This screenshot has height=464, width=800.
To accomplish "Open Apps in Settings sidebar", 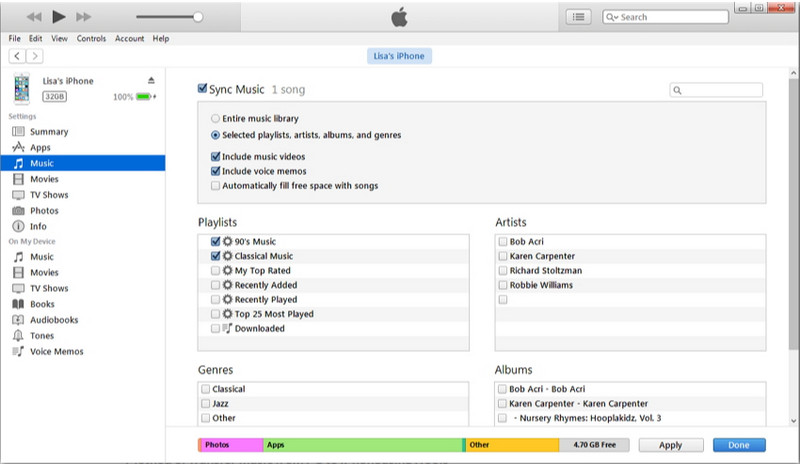I will tap(83, 148).
